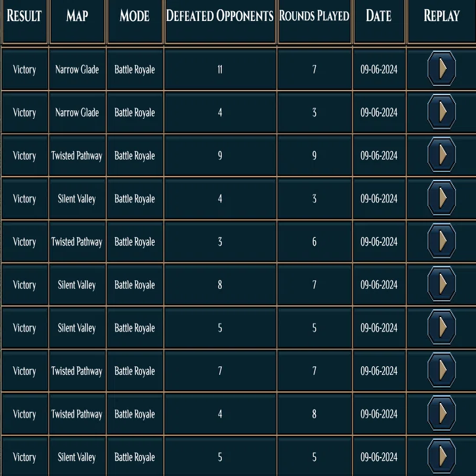Click the rounds played cell showing 9

(x=314, y=156)
